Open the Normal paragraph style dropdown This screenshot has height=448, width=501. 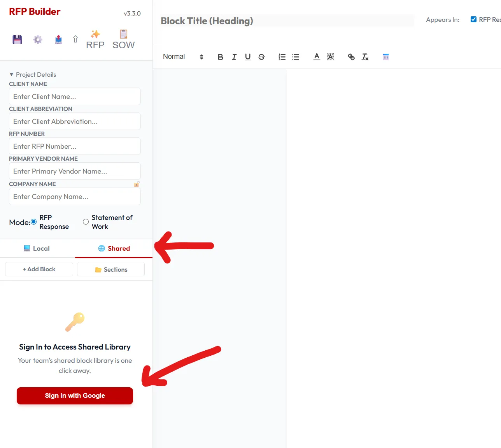click(183, 57)
